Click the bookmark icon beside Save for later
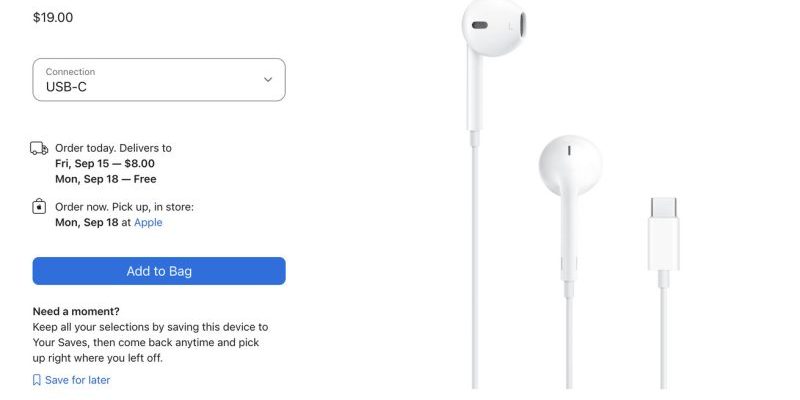The width and height of the screenshot is (800, 400). pos(37,380)
